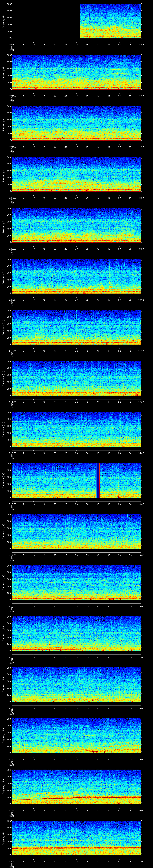Open the 9:10:00 spectrogram panel
This screenshot has width=153, height=868.
[x=77, y=327]
